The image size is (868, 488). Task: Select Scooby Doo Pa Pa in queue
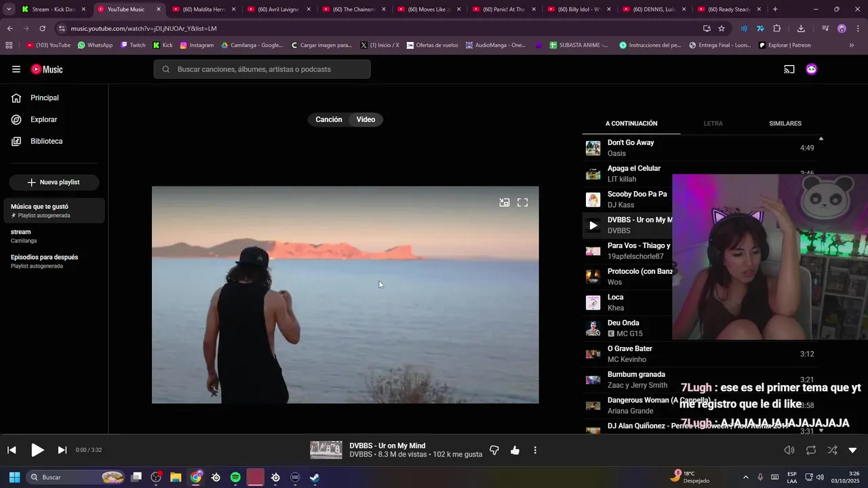click(x=627, y=199)
